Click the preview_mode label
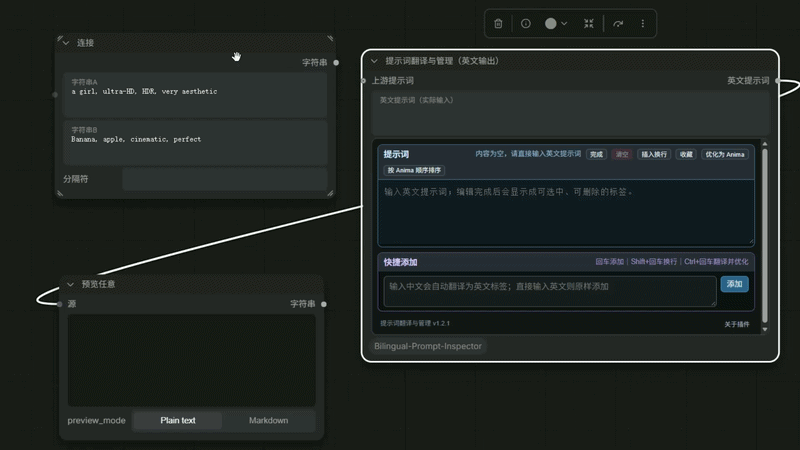 [x=96, y=420]
